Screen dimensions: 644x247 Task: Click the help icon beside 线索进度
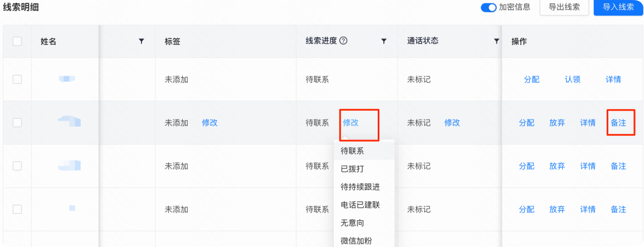coord(344,41)
